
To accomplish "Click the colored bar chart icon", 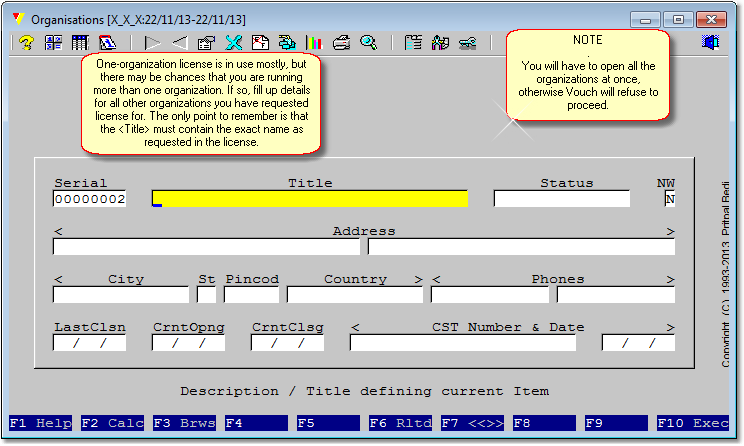I will 314,43.
